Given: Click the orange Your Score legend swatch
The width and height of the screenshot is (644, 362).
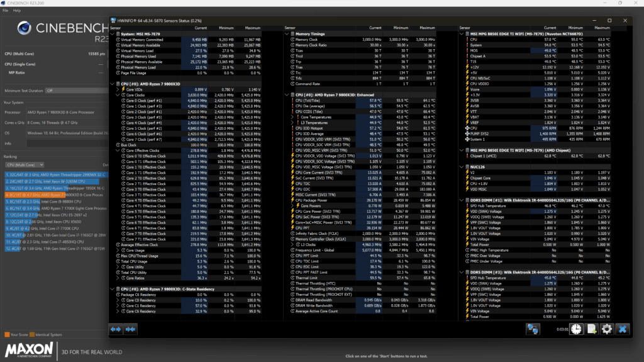Looking at the screenshot, I should [7, 334].
